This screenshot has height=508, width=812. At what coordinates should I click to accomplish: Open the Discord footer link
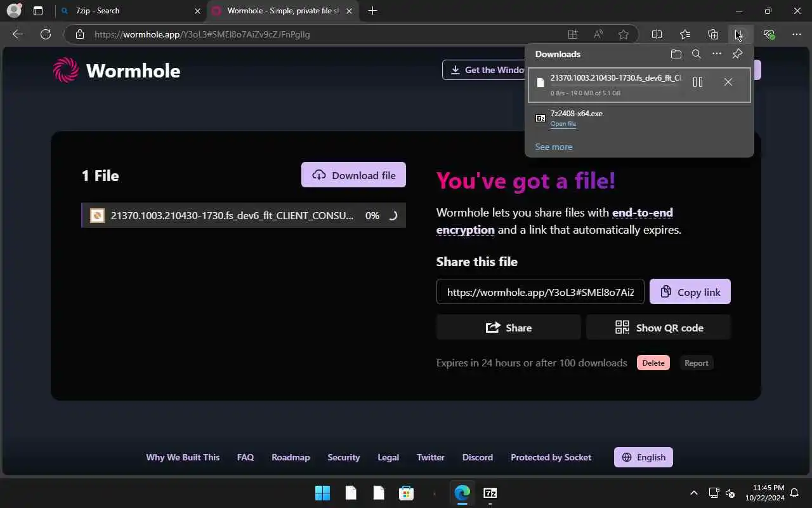coord(478,457)
